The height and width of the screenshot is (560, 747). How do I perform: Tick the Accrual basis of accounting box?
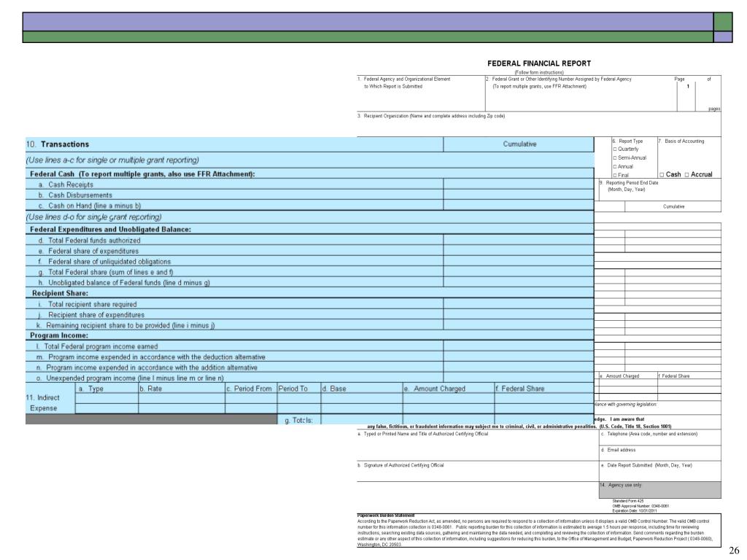pyautogui.click(x=686, y=175)
